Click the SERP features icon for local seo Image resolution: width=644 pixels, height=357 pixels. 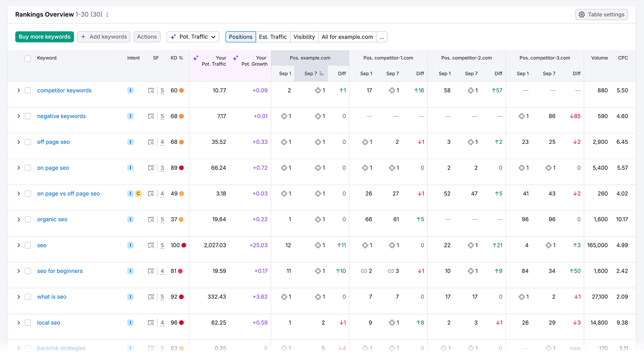click(x=151, y=323)
